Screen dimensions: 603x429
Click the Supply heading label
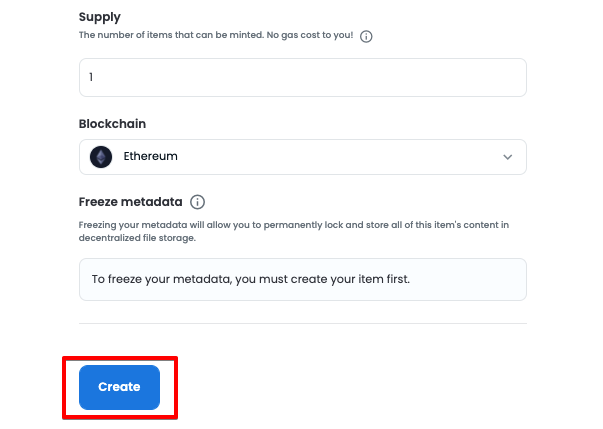click(x=101, y=16)
